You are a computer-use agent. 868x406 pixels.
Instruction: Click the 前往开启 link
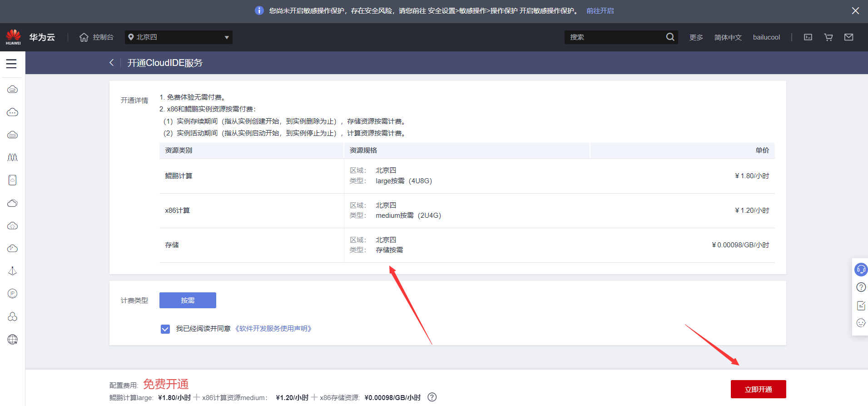(600, 10)
